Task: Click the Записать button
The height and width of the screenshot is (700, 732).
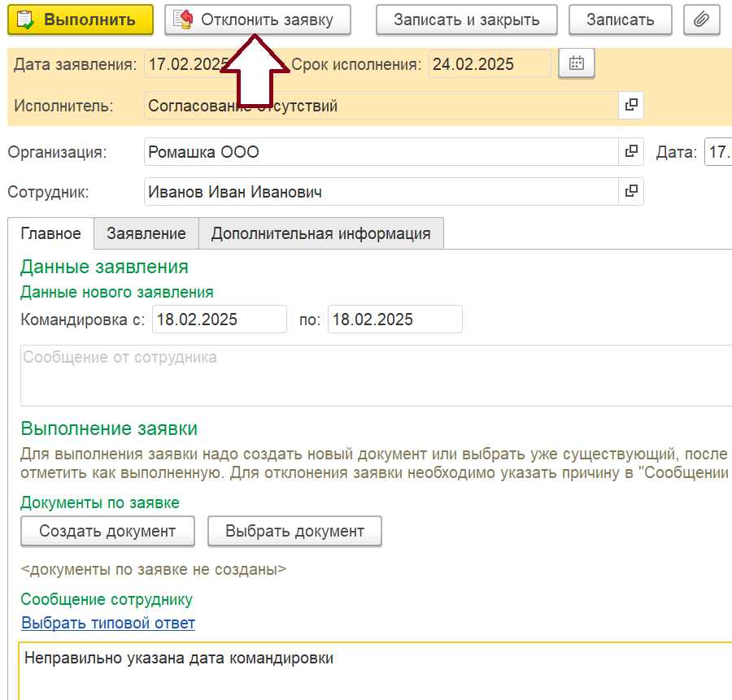Action: click(x=620, y=20)
